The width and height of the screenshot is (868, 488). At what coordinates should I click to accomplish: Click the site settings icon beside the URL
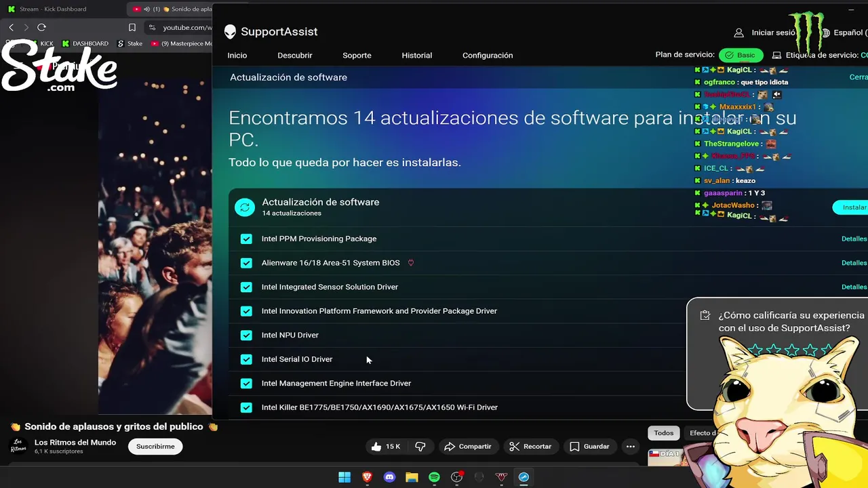pos(152,27)
